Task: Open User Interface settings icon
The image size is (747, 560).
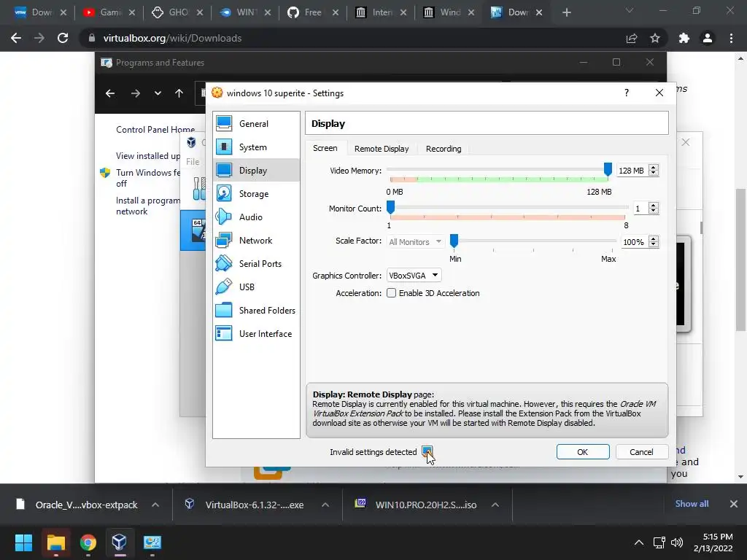Action: pyautogui.click(x=224, y=334)
